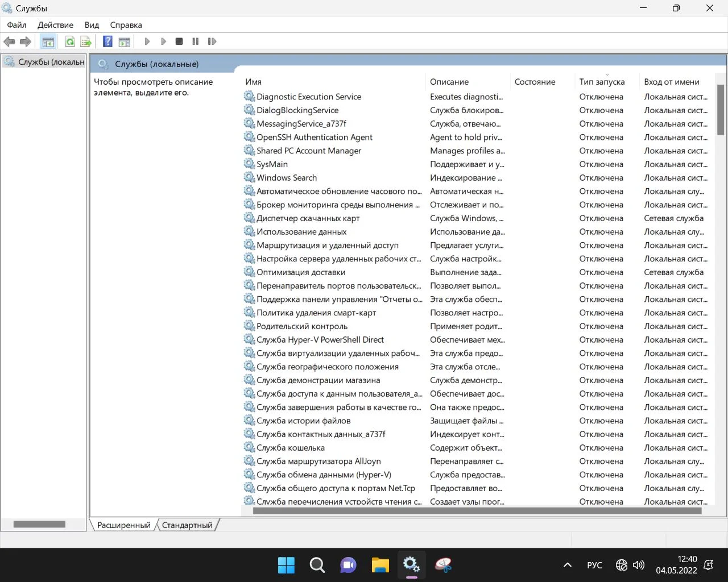The image size is (728, 582).
Task: Click the Restart Service toolbar icon
Action: (x=212, y=41)
